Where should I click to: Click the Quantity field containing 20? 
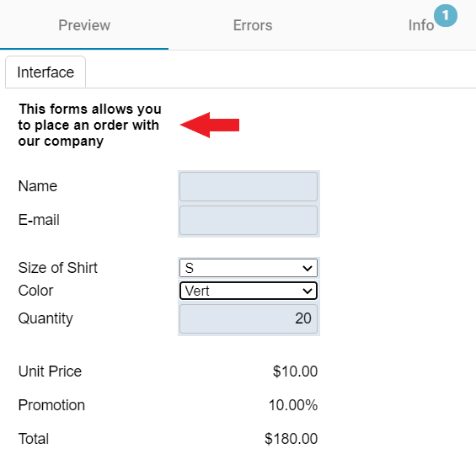click(249, 318)
